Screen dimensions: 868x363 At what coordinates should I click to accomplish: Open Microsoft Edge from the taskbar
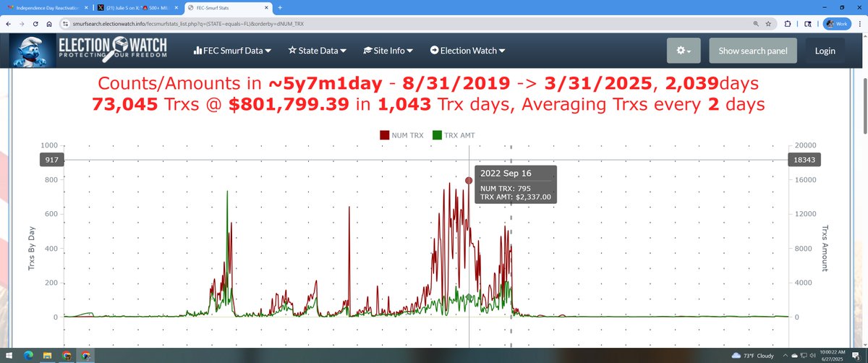[x=29, y=356]
